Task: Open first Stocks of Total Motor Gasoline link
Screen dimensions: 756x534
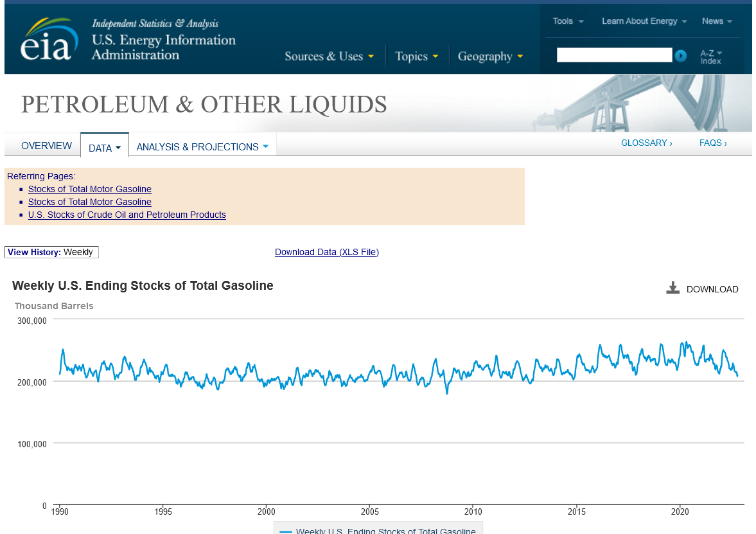Action: 90,189
